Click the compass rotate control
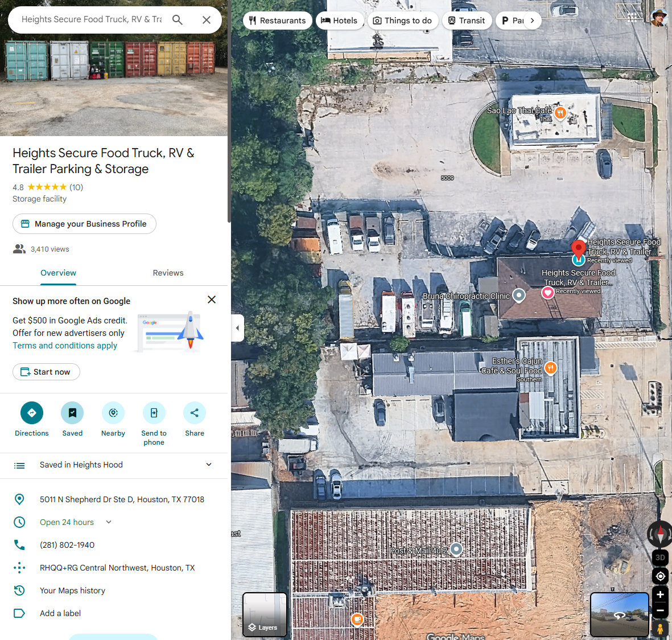 pos(660,534)
